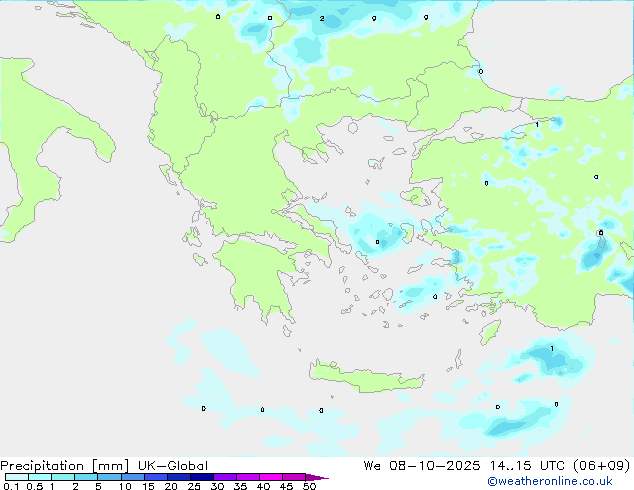This screenshot has width=634, height=490.
Task: Click the date 'We 08-10-2025'
Action: (422, 466)
